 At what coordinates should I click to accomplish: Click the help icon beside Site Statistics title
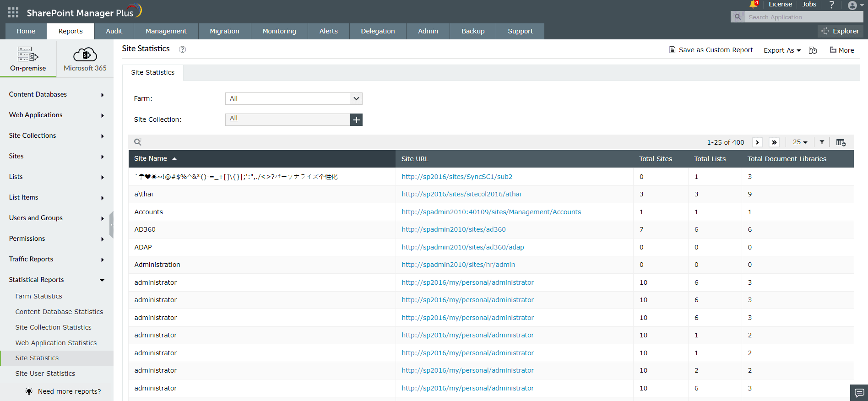(182, 49)
